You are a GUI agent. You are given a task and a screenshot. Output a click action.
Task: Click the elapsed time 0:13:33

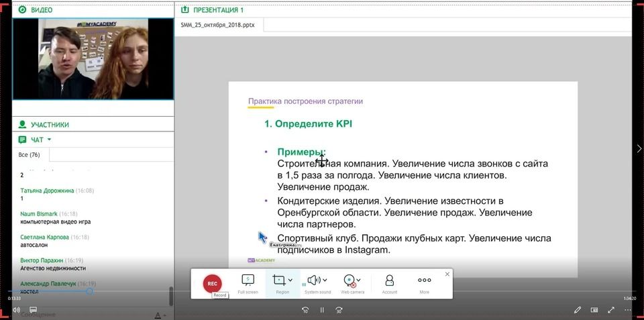point(14,299)
